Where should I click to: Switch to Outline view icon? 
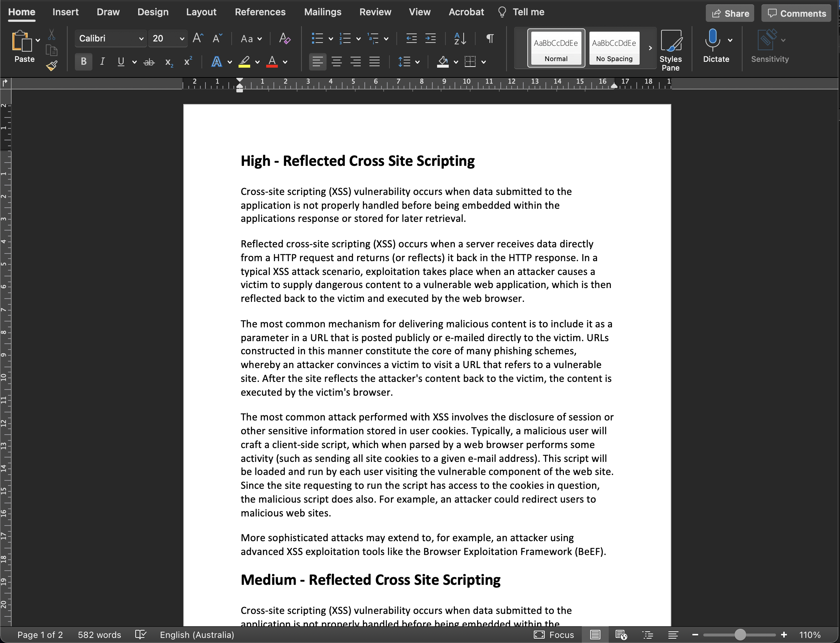point(648,635)
